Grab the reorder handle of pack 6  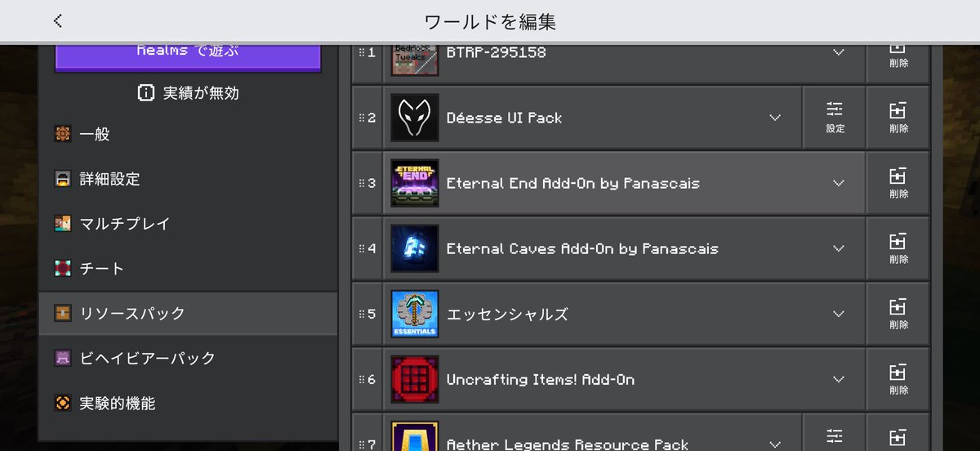click(362, 379)
